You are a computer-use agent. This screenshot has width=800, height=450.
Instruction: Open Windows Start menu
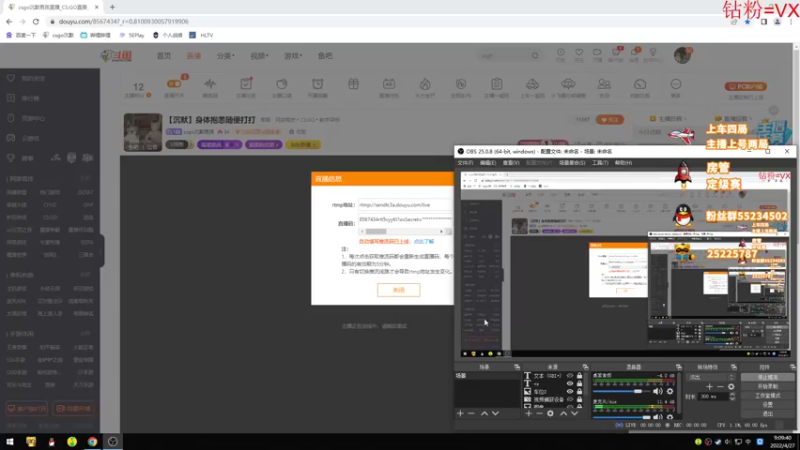coord(10,442)
